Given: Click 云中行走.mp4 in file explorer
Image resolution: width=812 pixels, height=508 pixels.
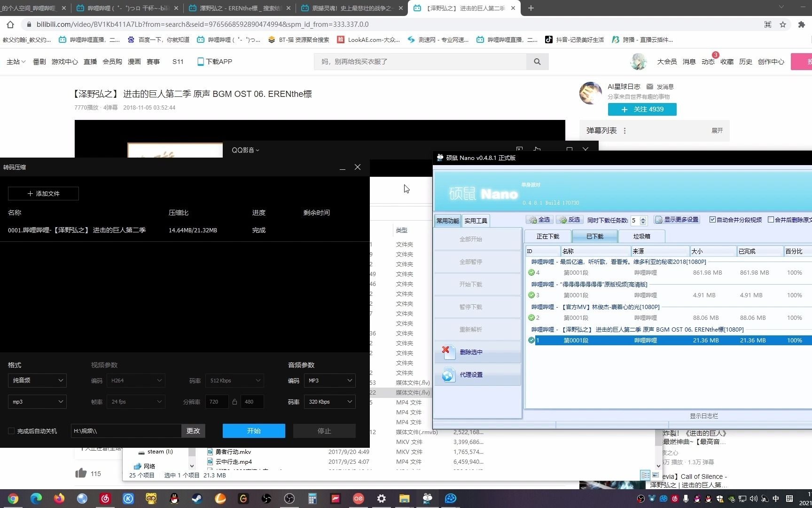Looking at the screenshot, I should (x=234, y=462).
